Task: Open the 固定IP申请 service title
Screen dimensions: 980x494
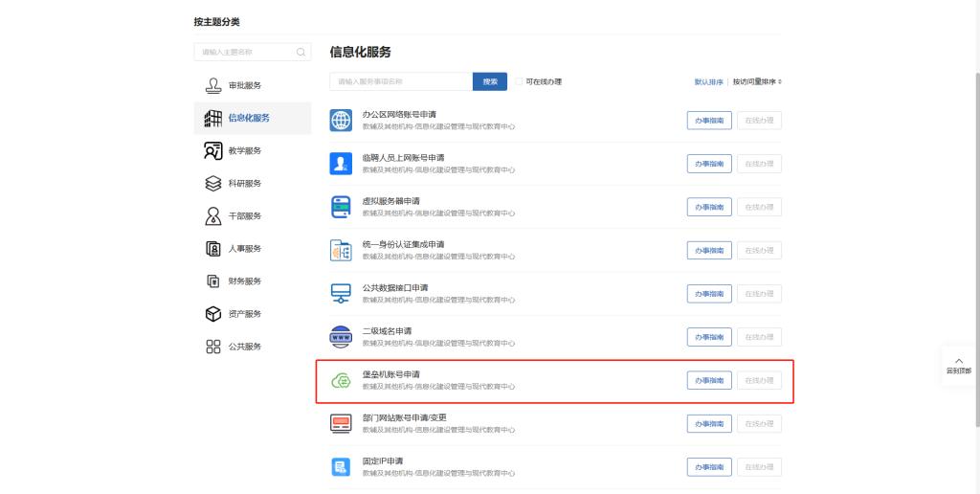Action: [382, 460]
